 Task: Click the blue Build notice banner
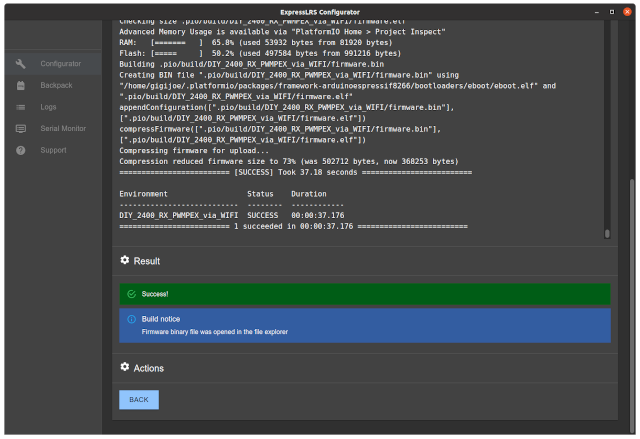[365, 325]
